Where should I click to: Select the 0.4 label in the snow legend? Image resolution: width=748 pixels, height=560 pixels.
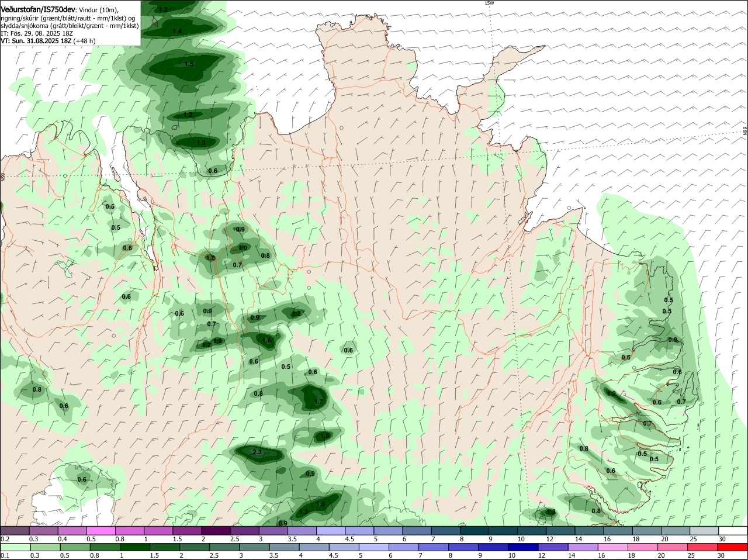[x=63, y=539]
